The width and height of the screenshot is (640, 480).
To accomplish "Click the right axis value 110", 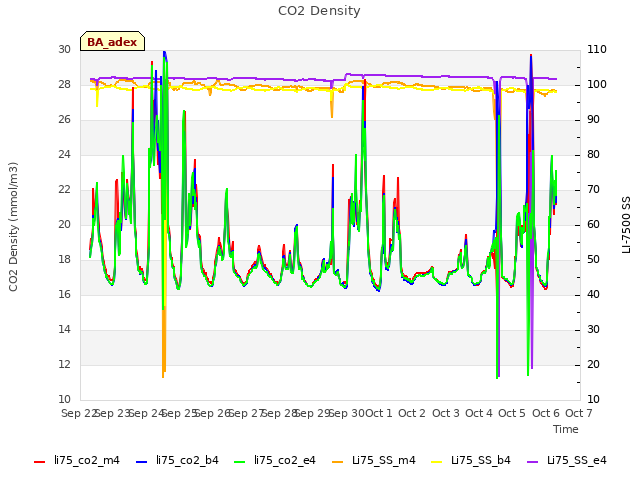I will click(597, 50).
